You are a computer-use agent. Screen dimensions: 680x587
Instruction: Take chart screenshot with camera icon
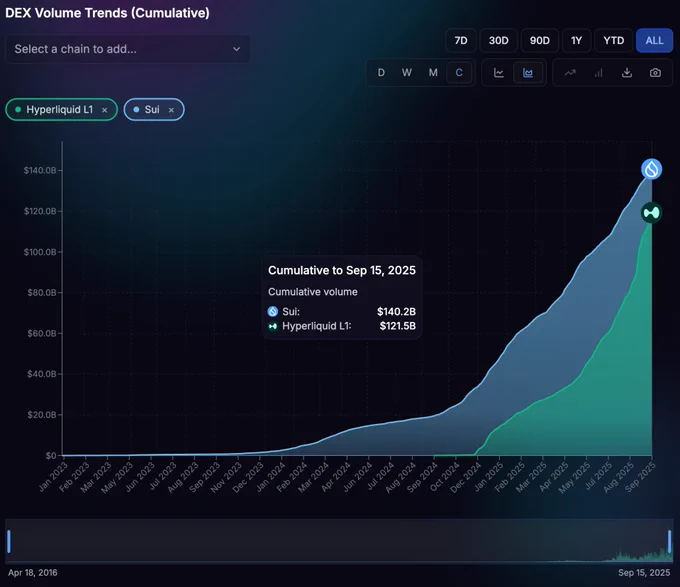(655, 73)
